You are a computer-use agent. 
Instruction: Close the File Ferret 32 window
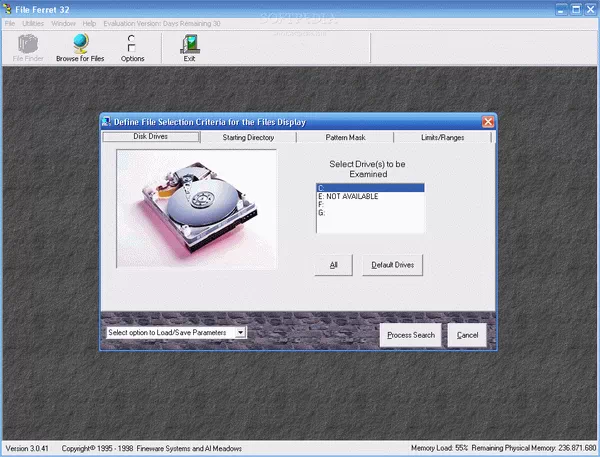590,9
